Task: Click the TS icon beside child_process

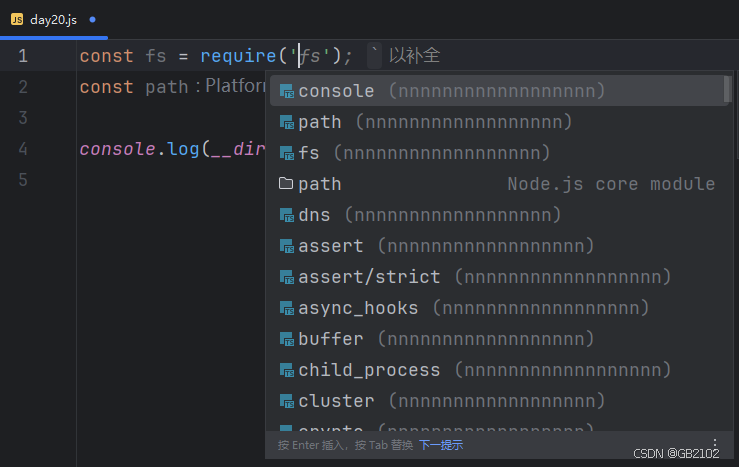Action: point(287,370)
